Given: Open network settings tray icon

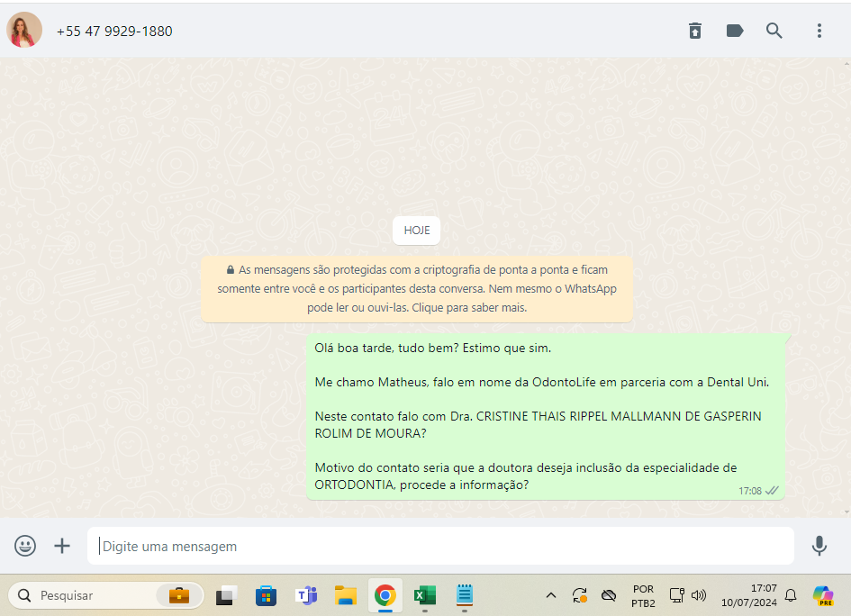Looking at the screenshot, I should tap(676, 595).
